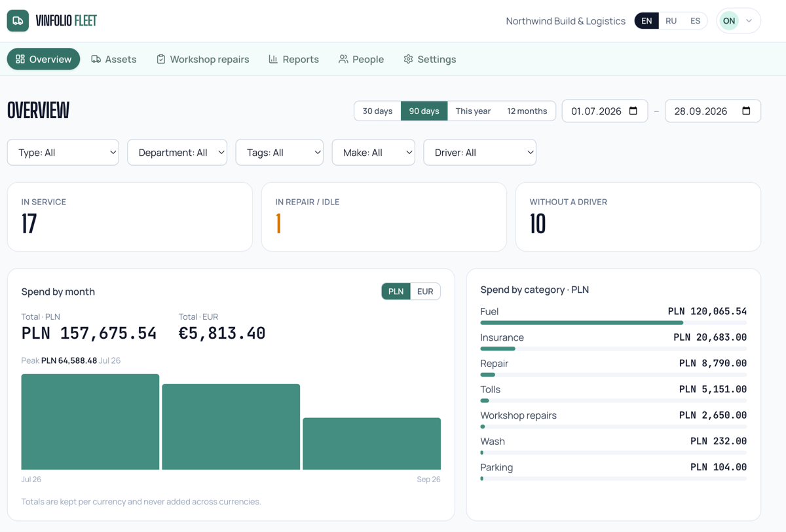
Task: Select the 90 days range
Action: 424,111
